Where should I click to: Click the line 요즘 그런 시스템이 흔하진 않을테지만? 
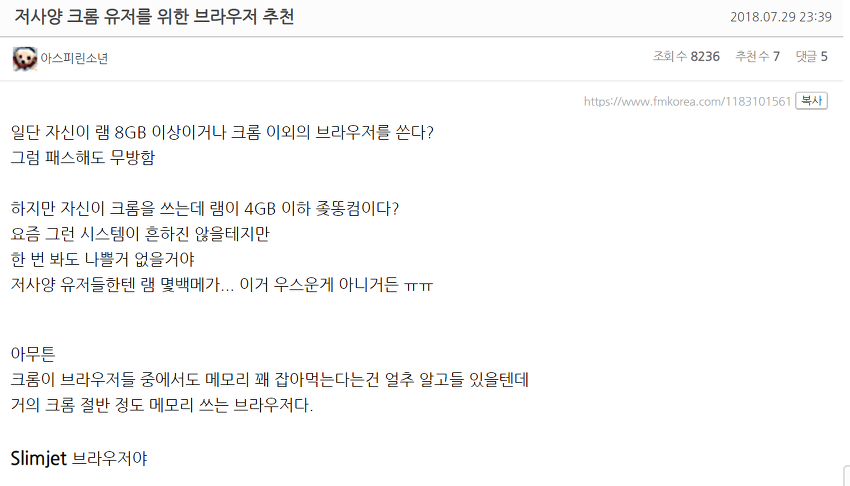point(140,234)
